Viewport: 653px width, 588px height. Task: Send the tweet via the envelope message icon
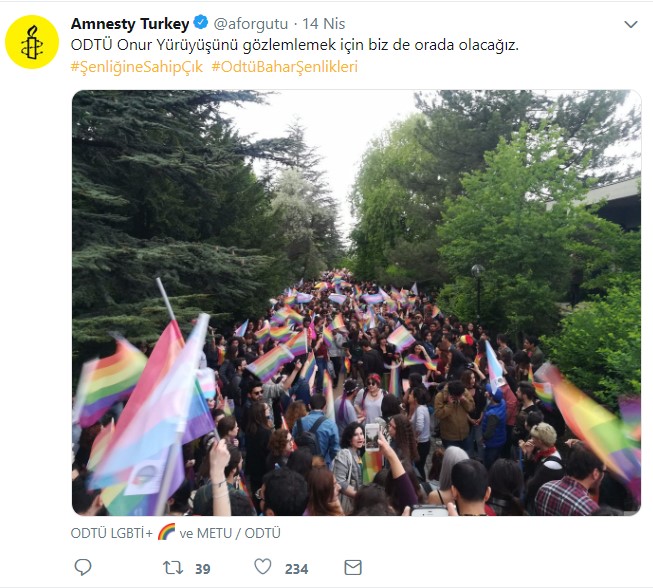tap(353, 567)
